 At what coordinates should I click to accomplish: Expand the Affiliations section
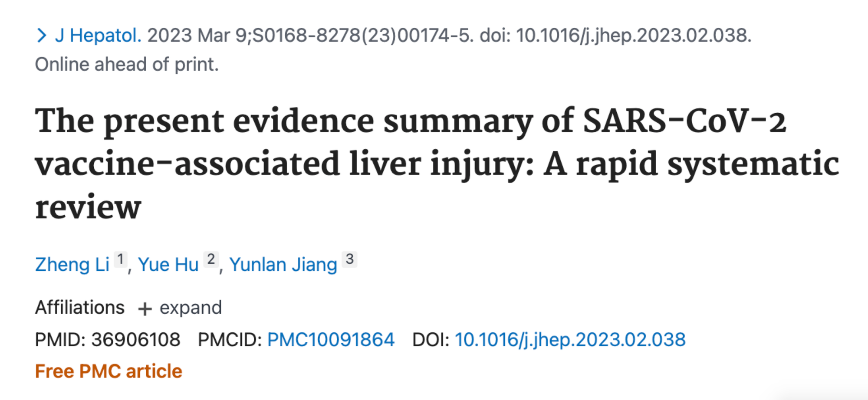180,308
